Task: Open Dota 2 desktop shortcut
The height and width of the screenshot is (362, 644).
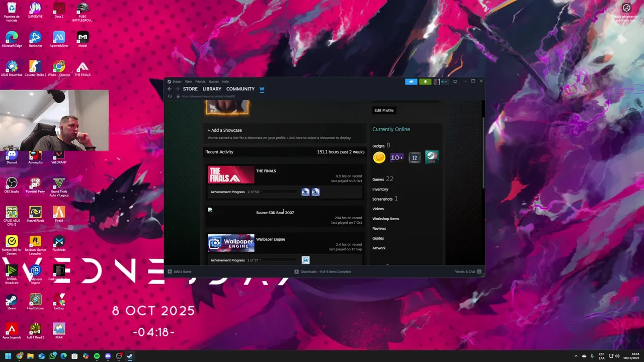Action: click(59, 10)
